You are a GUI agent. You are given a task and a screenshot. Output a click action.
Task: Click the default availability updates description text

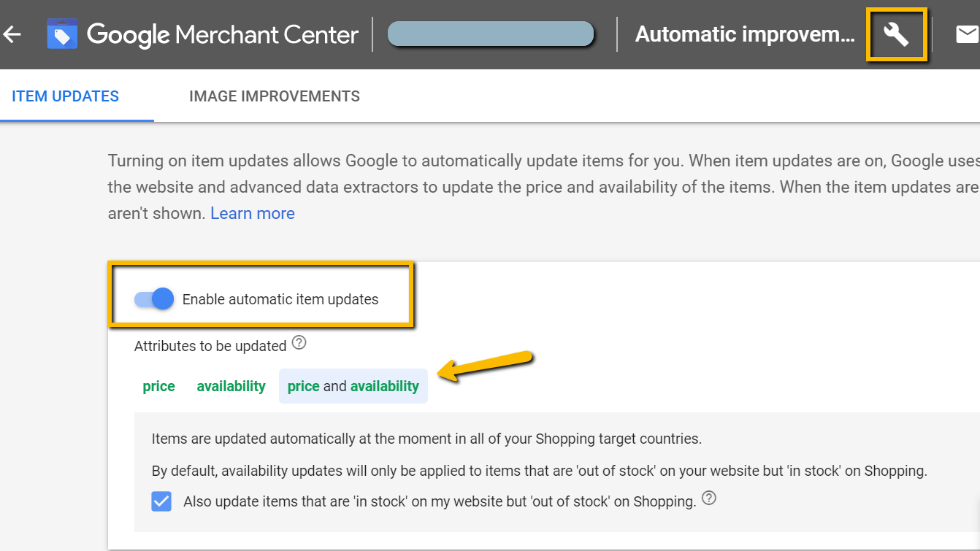[x=540, y=471]
